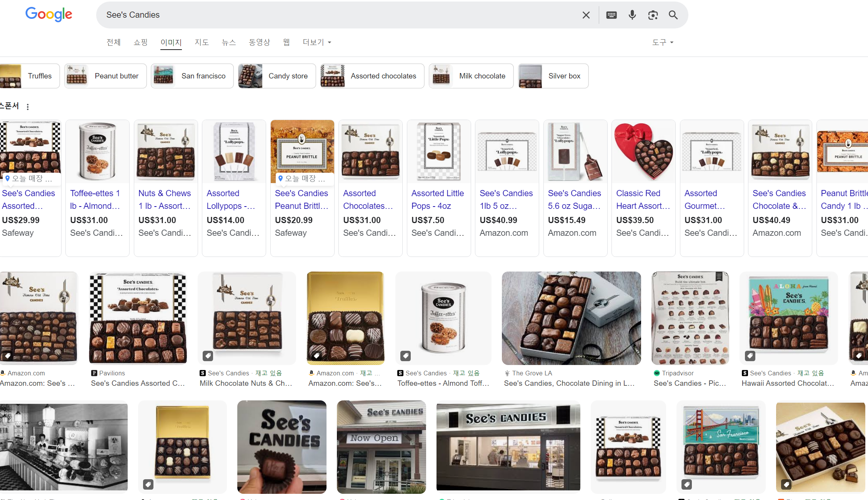Open Tripadvisor candy chart image

[x=690, y=318]
